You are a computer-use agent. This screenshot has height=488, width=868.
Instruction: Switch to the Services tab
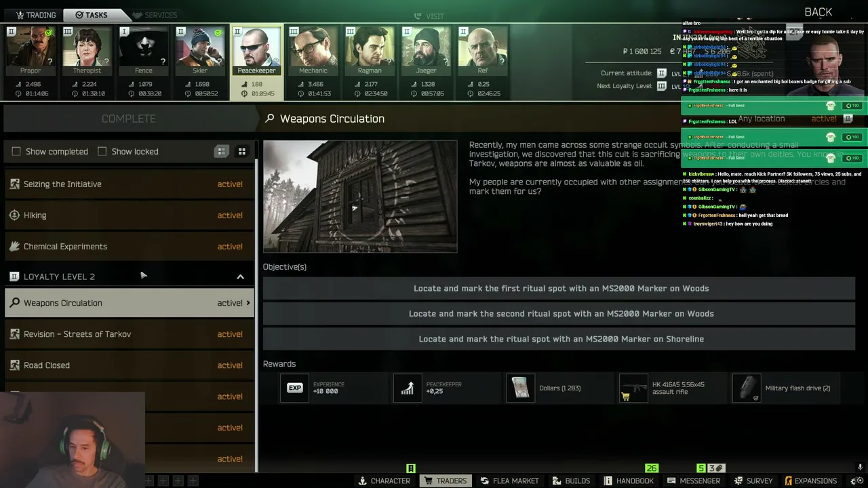(x=155, y=15)
